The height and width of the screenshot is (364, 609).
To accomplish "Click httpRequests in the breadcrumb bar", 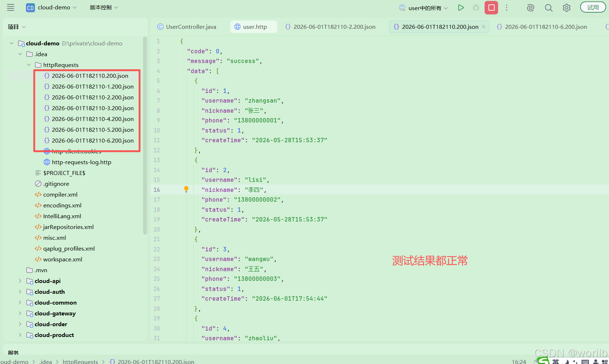I will pyautogui.click(x=80, y=361).
